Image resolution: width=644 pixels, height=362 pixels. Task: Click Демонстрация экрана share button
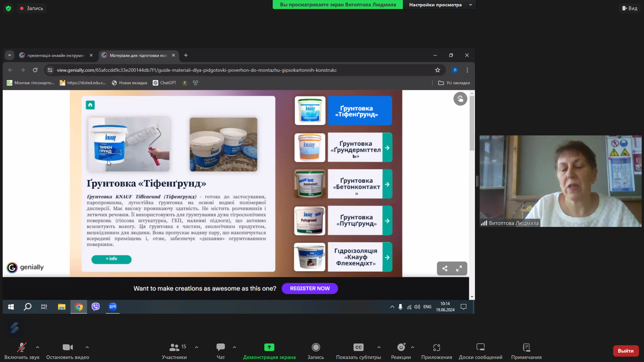(x=269, y=351)
